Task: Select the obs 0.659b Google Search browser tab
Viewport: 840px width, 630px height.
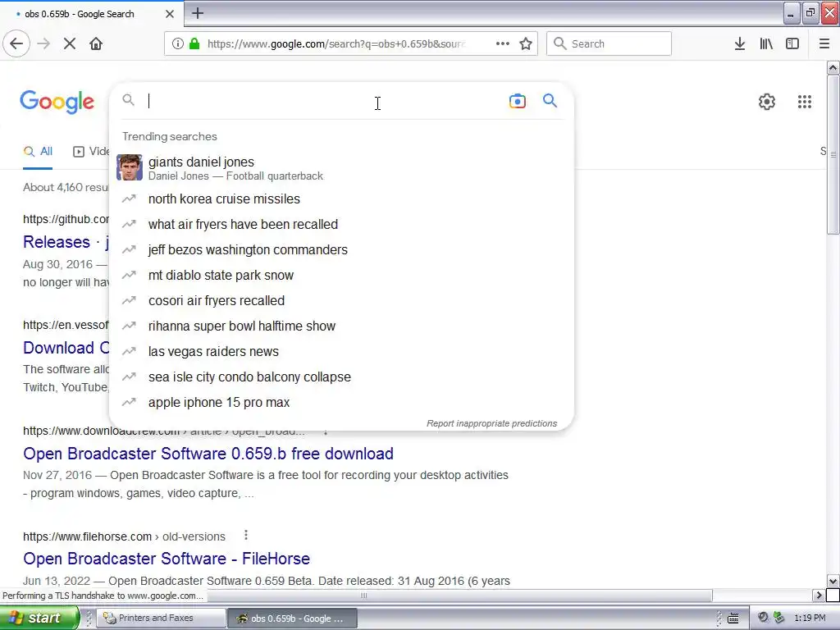Action: (x=91, y=14)
